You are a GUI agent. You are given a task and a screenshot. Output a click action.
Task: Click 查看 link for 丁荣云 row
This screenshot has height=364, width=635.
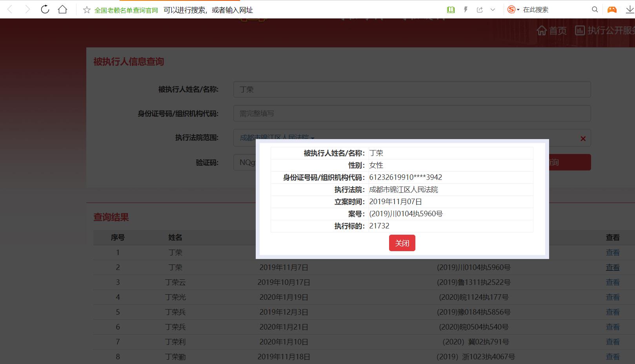click(612, 282)
